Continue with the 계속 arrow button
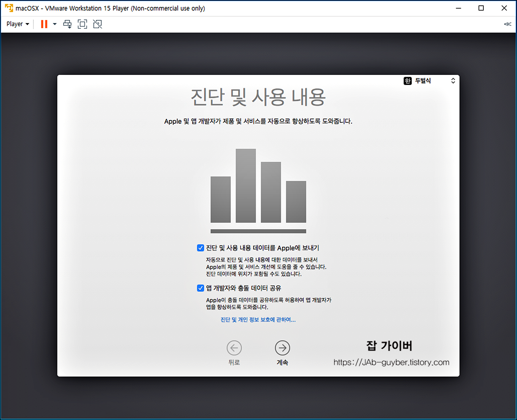 282,348
